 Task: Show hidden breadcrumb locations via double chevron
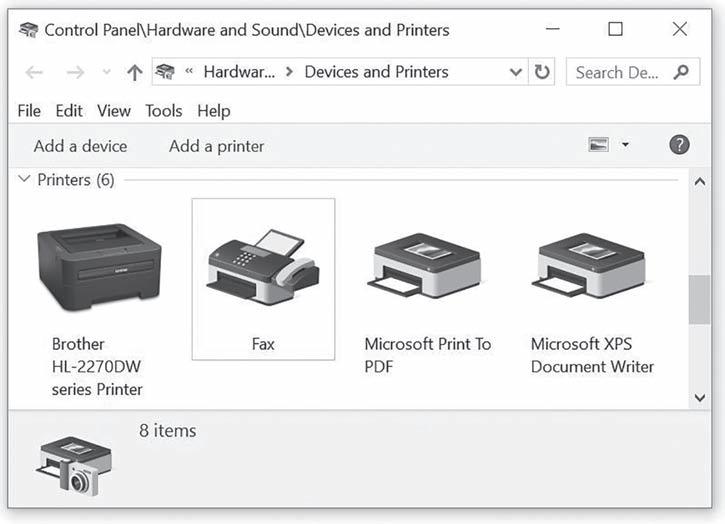[189, 71]
